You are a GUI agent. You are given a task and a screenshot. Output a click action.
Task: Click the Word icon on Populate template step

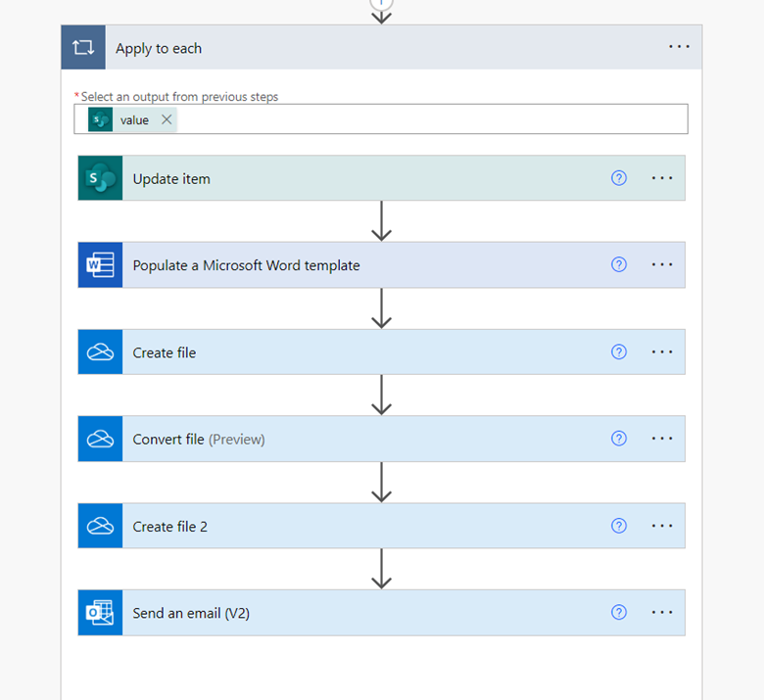pyautogui.click(x=100, y=265)
